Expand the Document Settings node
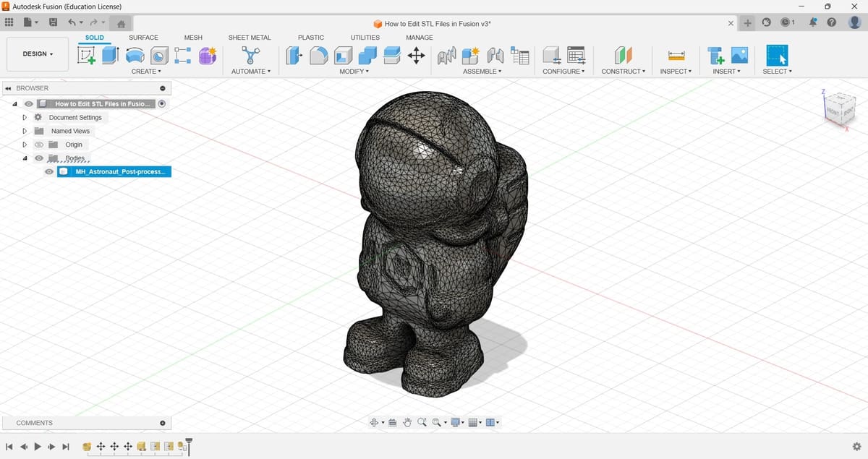Screen dimensions: 868x459 click(25, 117)
